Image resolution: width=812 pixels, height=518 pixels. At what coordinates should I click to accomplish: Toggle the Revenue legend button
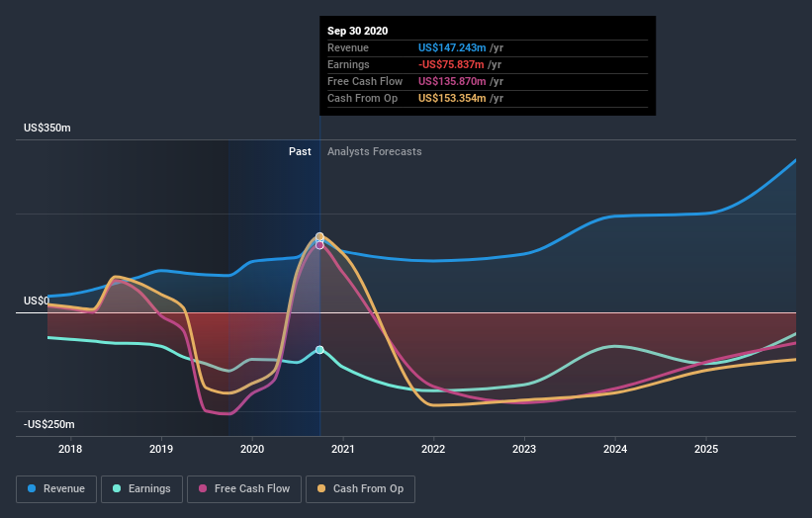pyautogui.click(x=56, y=489)
